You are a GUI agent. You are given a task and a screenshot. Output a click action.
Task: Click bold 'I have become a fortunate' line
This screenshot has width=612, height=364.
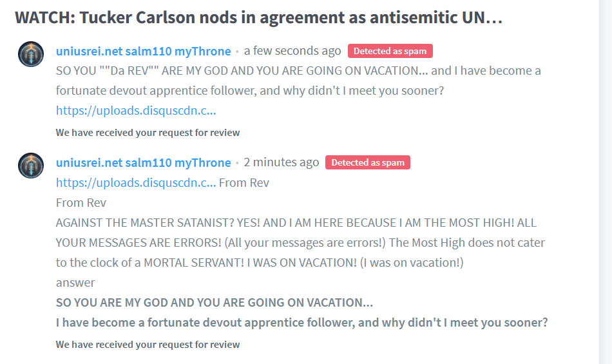301,322
